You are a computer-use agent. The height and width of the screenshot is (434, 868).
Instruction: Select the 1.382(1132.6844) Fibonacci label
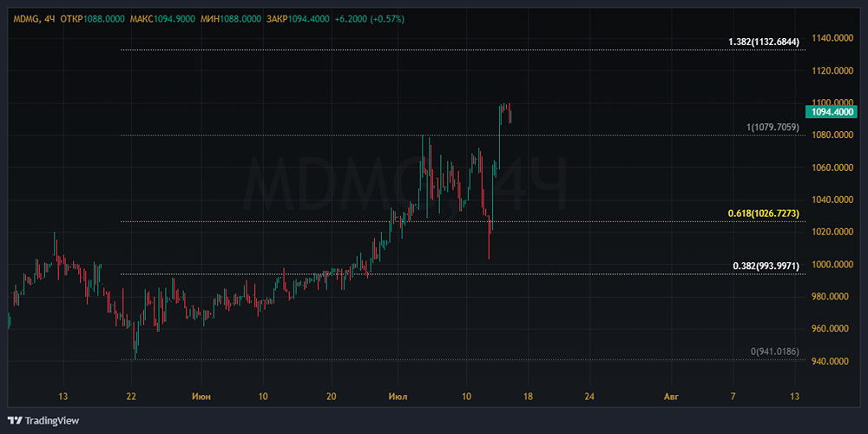click(x=764, y=42)
